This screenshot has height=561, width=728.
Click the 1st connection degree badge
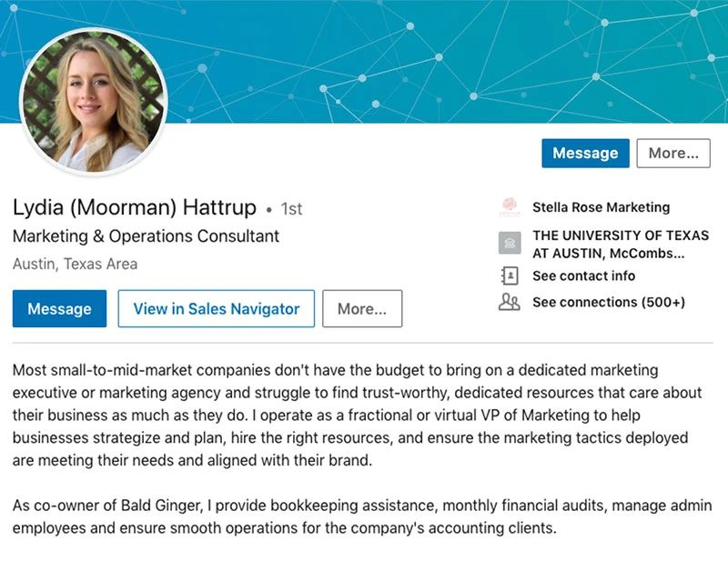point(290,209)
